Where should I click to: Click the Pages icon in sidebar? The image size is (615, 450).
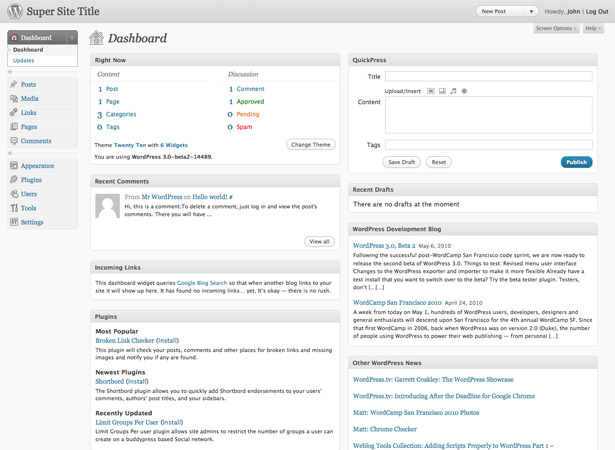pos(14,126)
